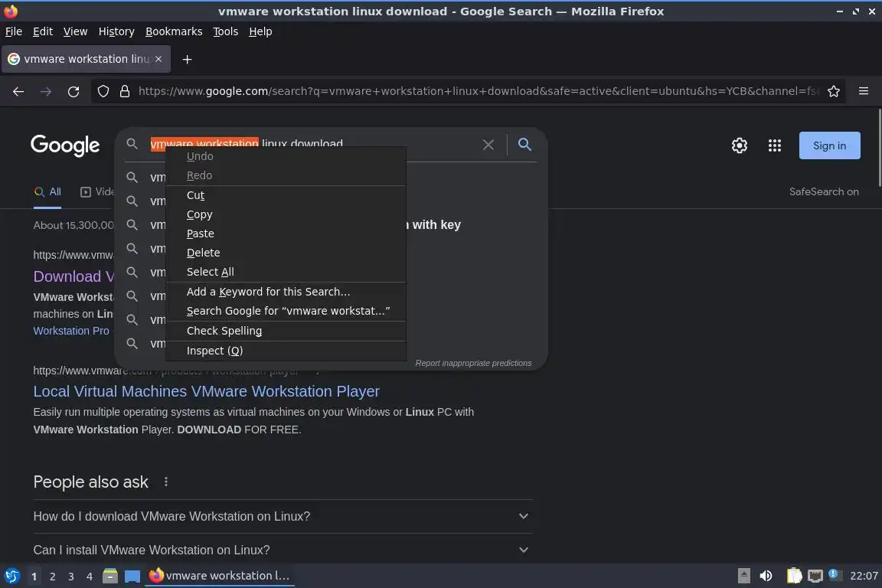The image size is (882, 588).
Task: Open the Bookmarks menu
Action: [x=174, y=31]
